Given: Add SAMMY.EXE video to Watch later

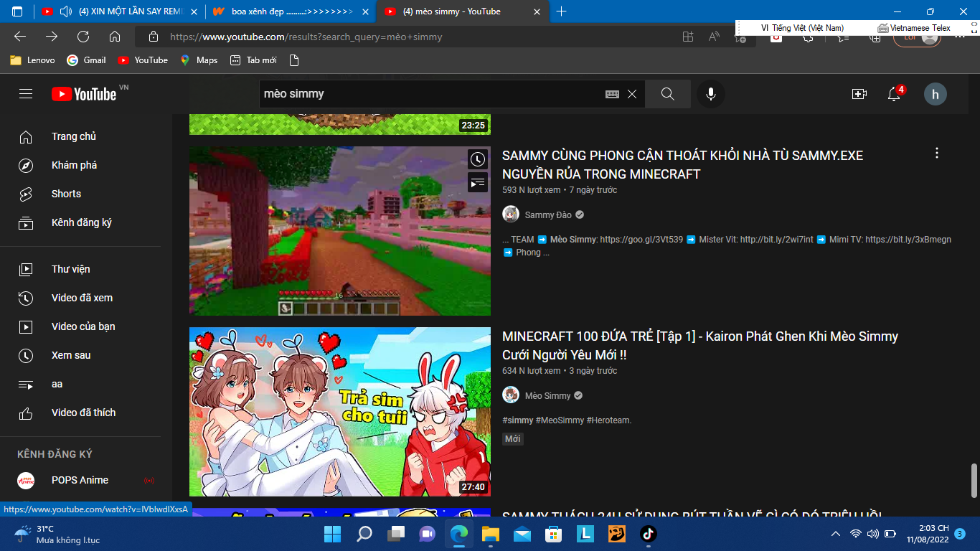Looking at the screenshot, I should (478, 159).
